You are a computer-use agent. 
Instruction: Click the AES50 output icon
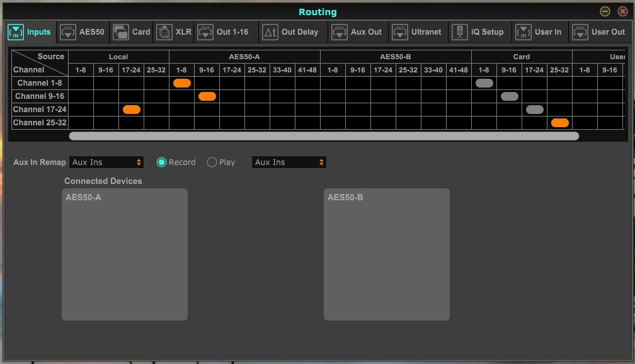(68, 32)
